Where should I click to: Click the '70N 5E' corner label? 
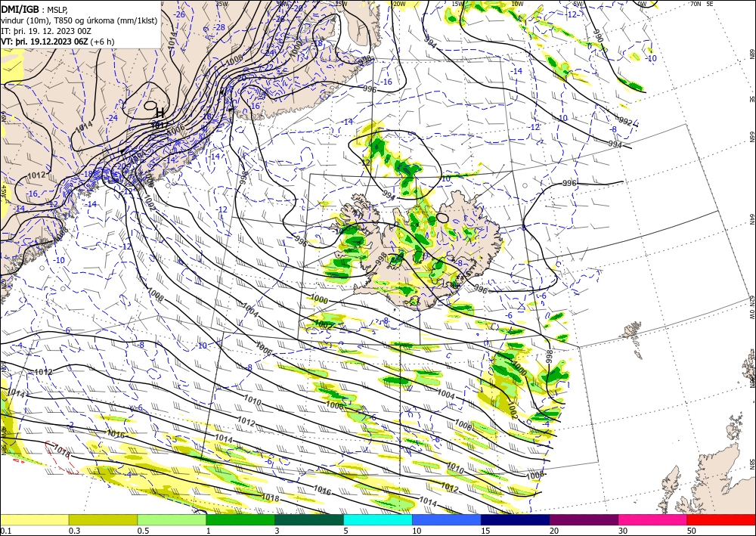pyautogui.click(x=702, y=3)
